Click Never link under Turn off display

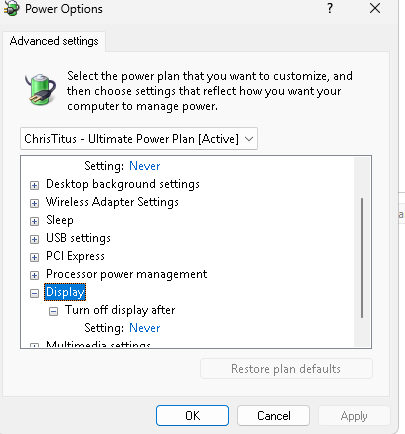pos(145,328)
